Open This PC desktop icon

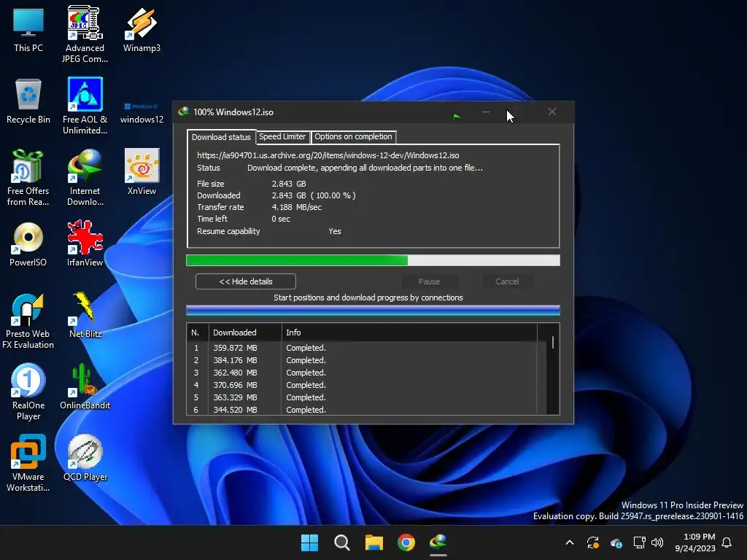[x=28, y=31]
